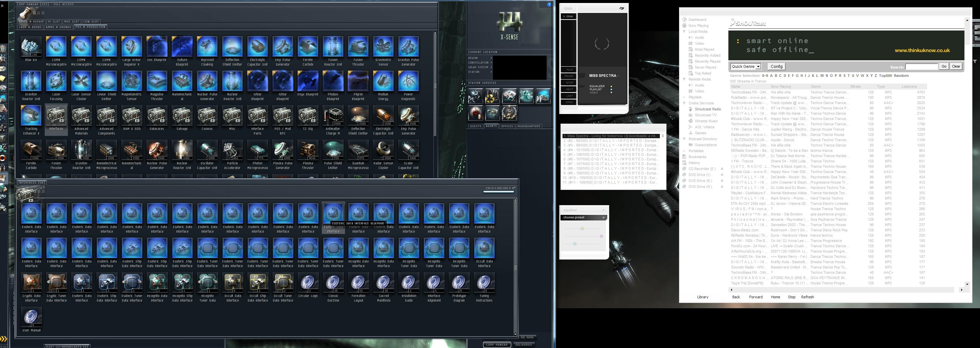This screenshot has width=980, height=348.
Task: Select the Plasma Thruster component stack
Action: [308, 150]
